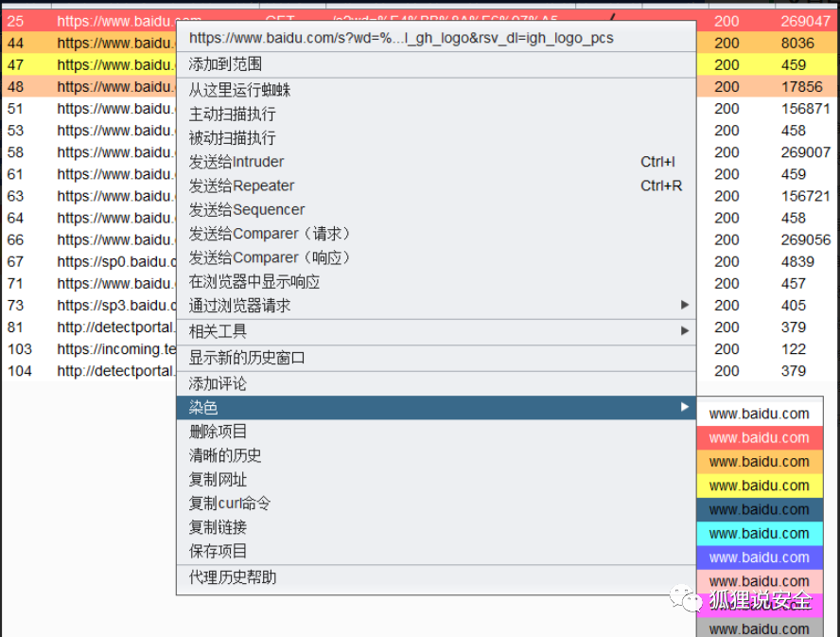Select 在浏览器中显示响应 entry
840x637 pixels.
pyautogui.click(x=436, y=281)
